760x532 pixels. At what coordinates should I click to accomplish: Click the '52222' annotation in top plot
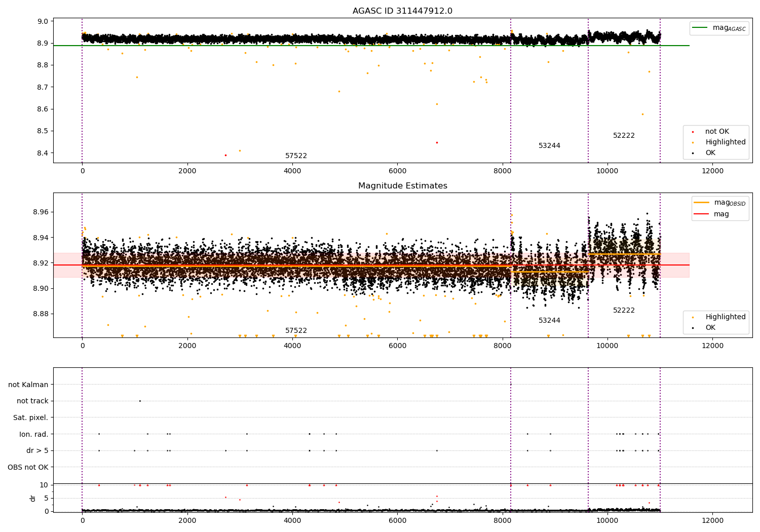[624, 136]
